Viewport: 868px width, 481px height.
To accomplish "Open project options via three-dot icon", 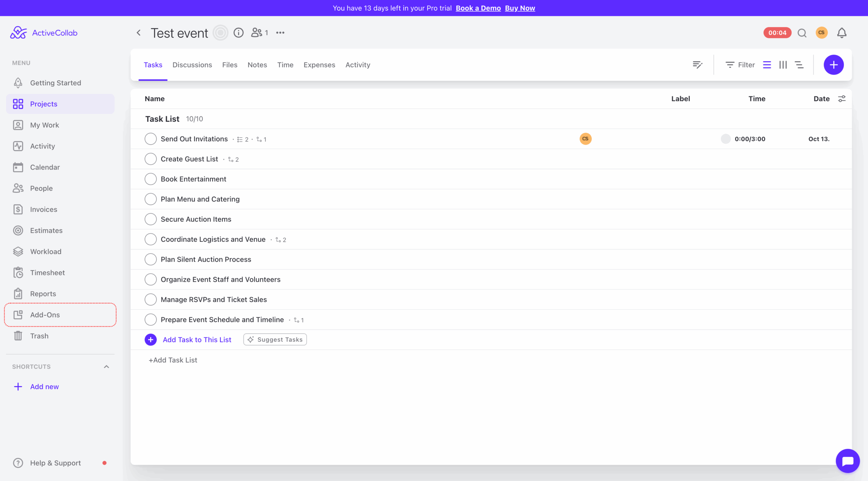I will 280,33.
